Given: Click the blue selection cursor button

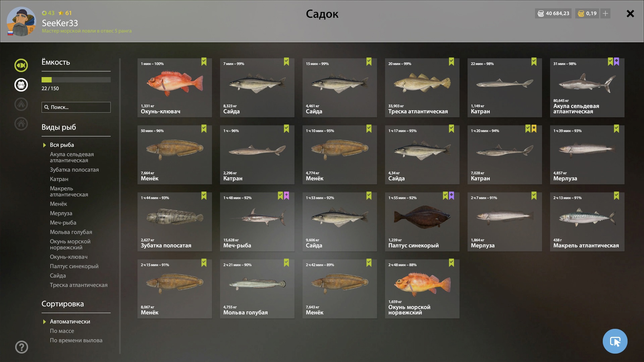Looking at the screenshot, I should point(615,341).
